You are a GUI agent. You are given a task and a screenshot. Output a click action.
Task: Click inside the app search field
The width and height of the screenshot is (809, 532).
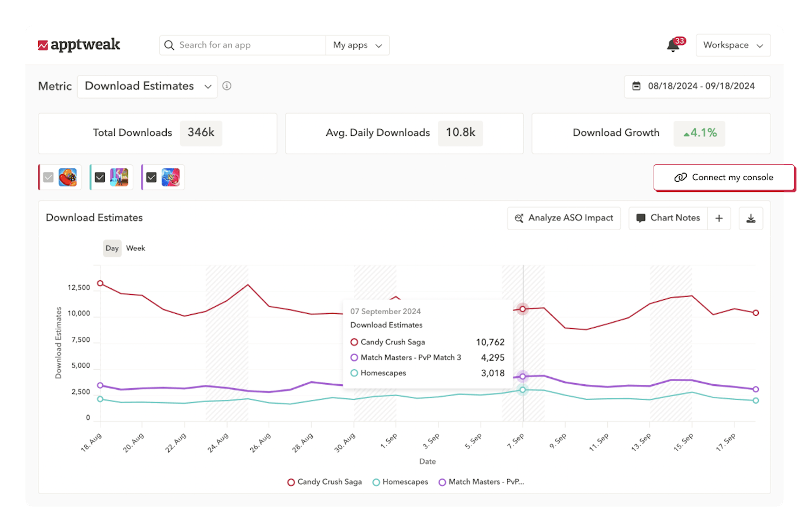(x=243, y=45)
